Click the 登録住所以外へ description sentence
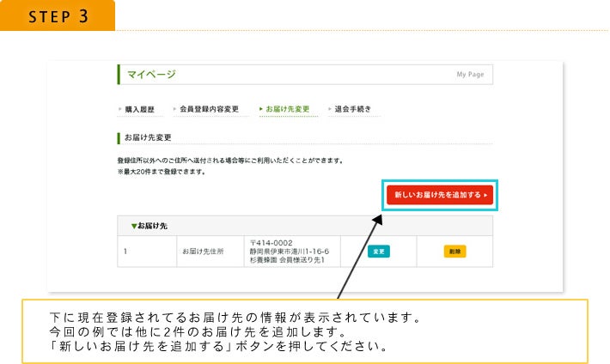The width and height of the screenshot is (610, 364). point(230,161)
